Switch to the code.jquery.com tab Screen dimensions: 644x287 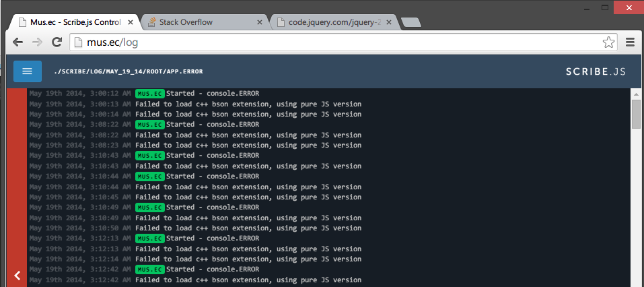(x=335, y=22)
